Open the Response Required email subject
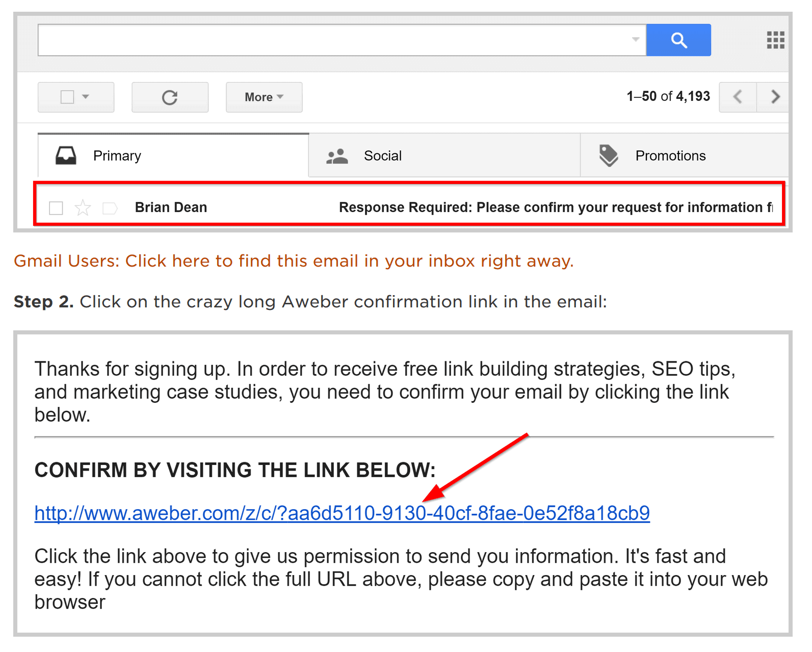This screenshot has height=652, width=812. 556,207
